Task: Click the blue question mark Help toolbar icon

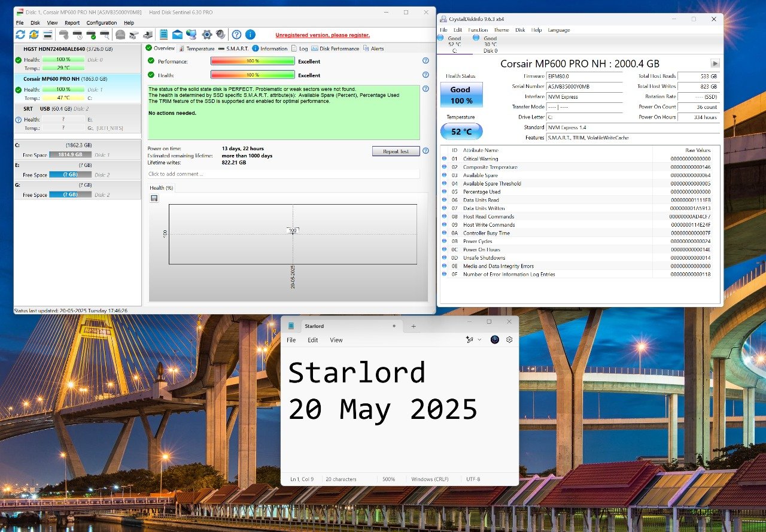Action: click(x=236, y=35)
